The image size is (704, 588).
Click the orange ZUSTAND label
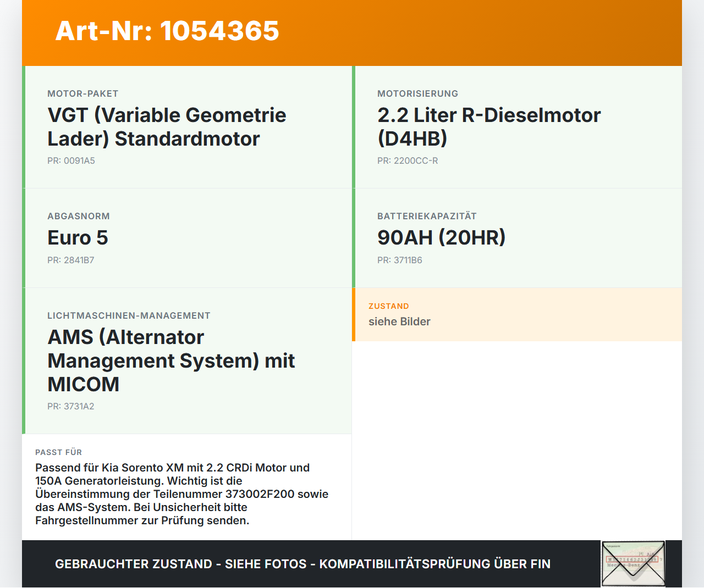[x=389, y=306]
